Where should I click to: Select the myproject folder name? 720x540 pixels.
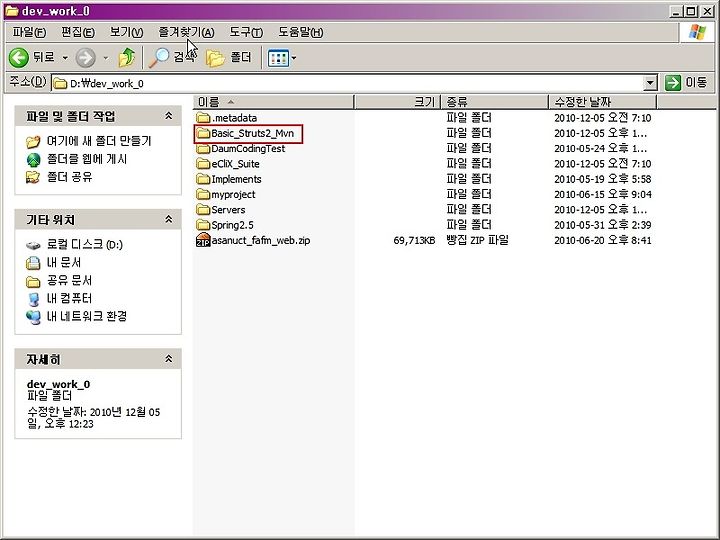[x=233, y=195]
